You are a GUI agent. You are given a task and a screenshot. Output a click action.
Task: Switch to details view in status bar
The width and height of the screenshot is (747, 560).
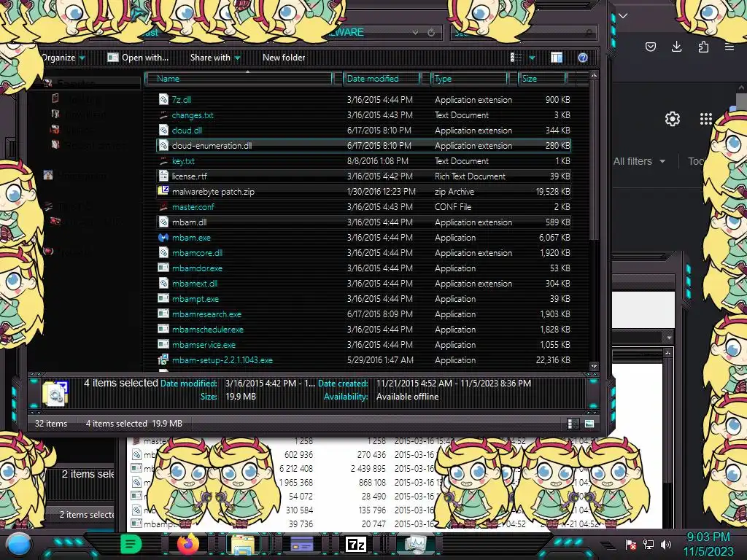click(x=573, y=424)
